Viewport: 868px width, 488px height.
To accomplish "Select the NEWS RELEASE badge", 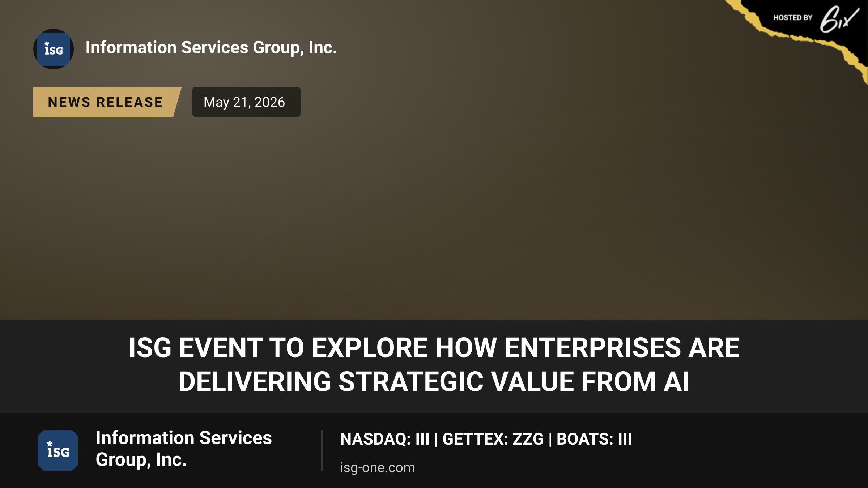I will click(x=107, y=102).
